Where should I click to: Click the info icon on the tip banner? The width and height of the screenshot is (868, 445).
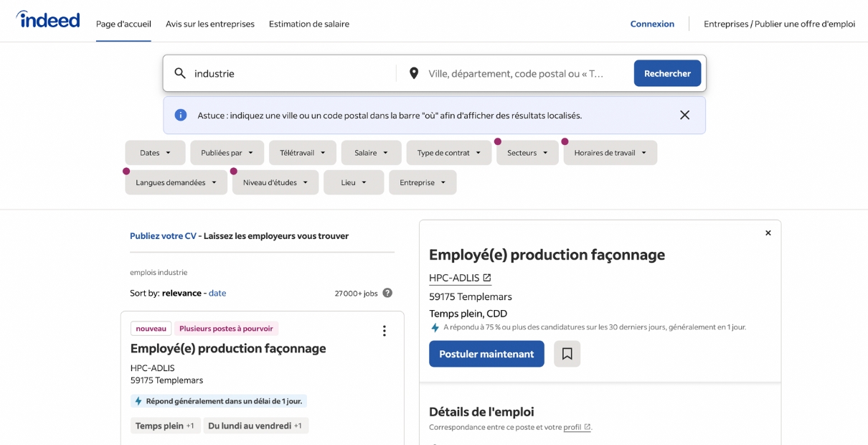click(x=181, y=115)
